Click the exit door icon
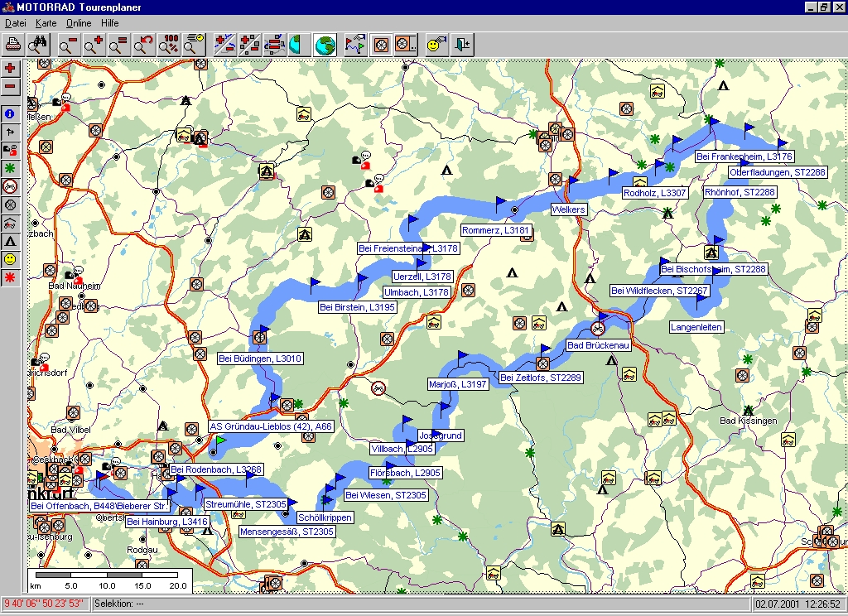 pos(461,45)
